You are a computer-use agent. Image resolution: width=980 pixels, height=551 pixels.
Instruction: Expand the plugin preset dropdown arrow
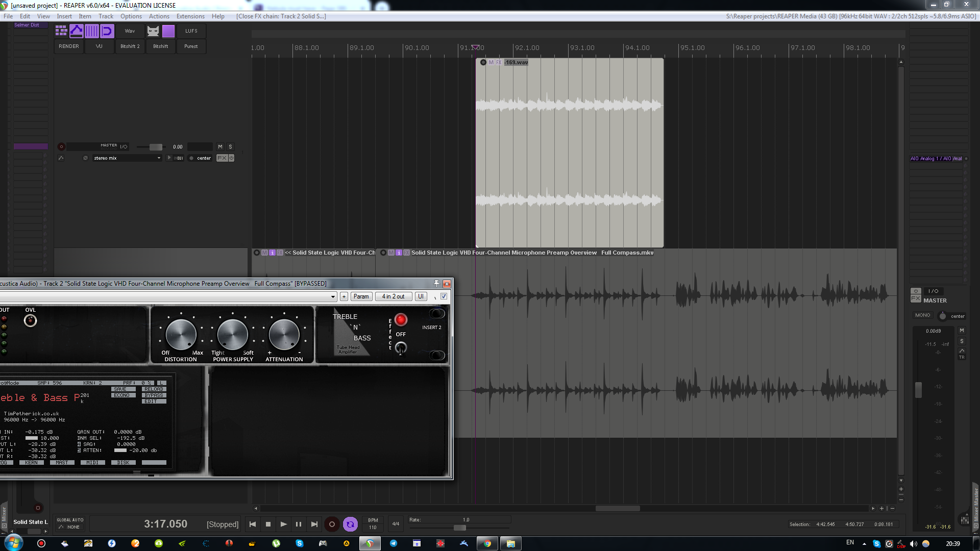[333, 296]
